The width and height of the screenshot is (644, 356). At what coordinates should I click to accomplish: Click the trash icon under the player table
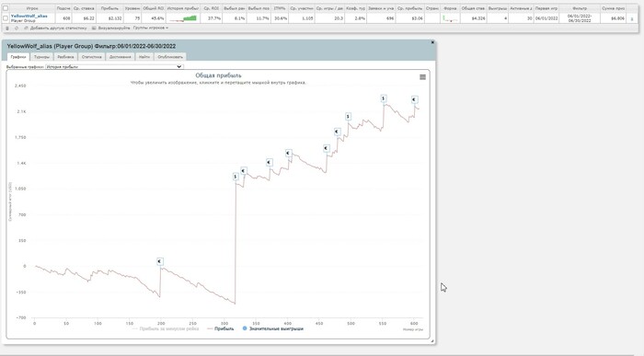pyautogui.click(x=7, y=29)
